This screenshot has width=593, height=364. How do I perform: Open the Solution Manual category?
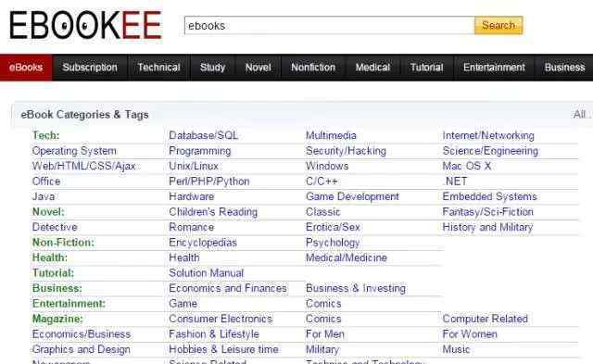206,273
